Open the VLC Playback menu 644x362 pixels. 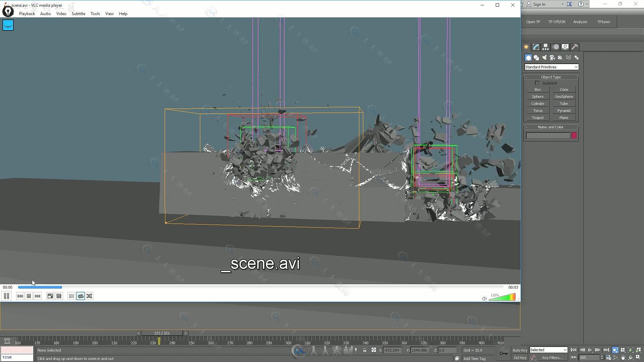pos(27,13)
